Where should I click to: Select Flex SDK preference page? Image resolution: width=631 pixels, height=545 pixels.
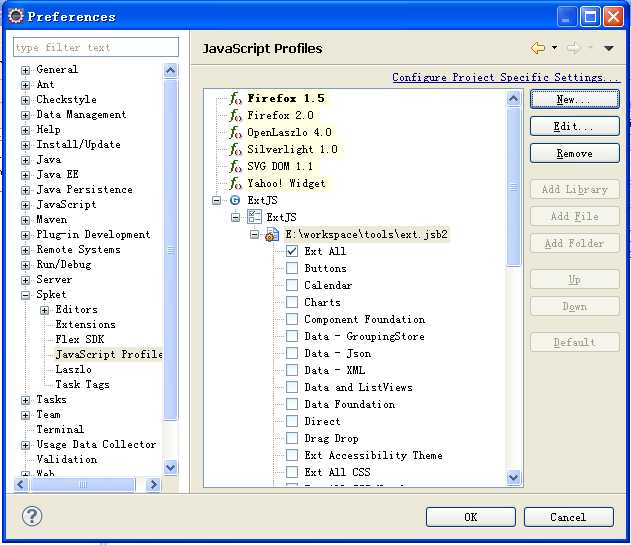pos(80,339)
